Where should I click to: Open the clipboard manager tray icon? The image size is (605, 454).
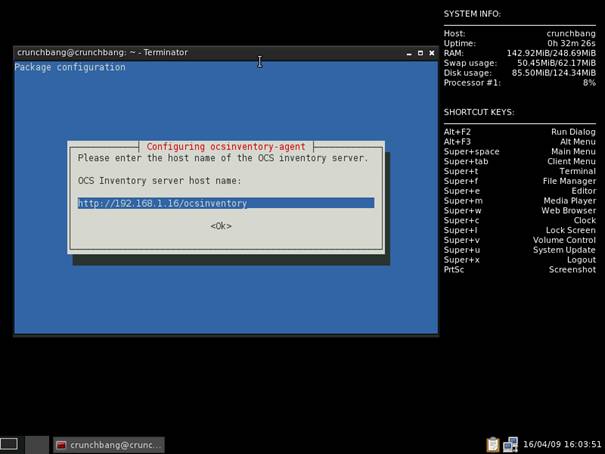[x=493, y=444]
